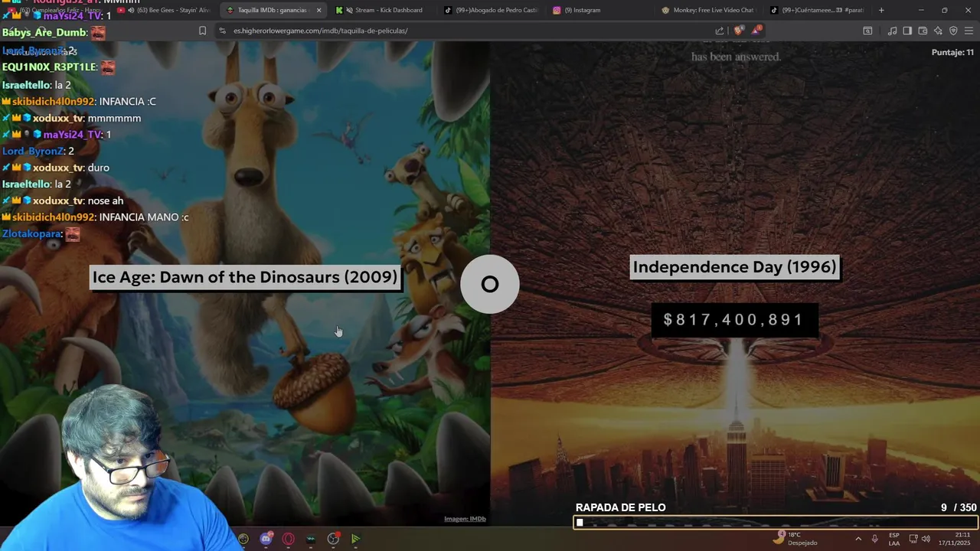
Task: Click the share page icon
Action: pos(720,31)
